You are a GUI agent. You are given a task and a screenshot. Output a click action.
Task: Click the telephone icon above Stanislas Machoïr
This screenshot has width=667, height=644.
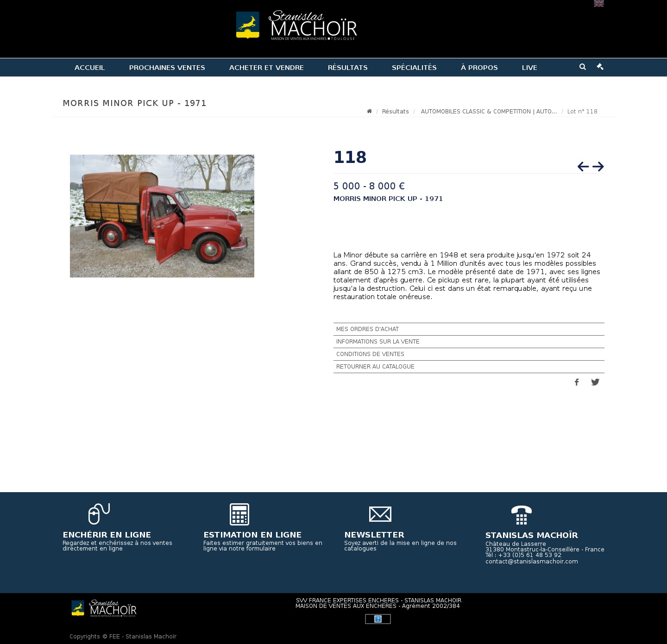(x=522, y=515)
